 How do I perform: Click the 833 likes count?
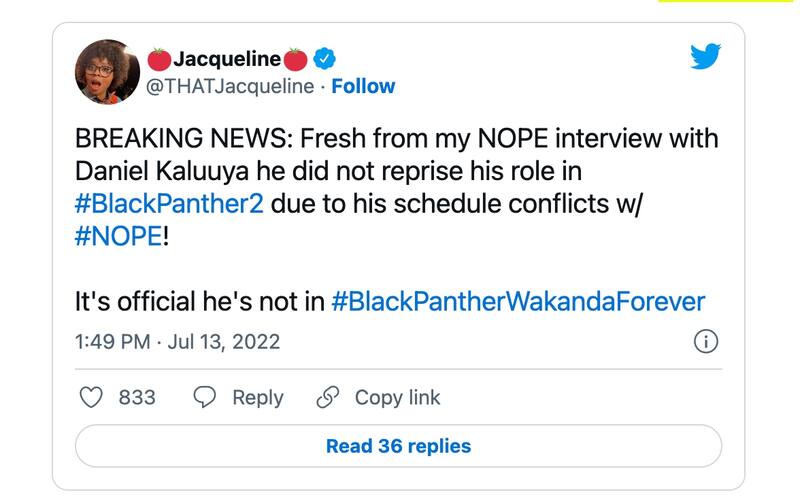click(x=137, y=397)
